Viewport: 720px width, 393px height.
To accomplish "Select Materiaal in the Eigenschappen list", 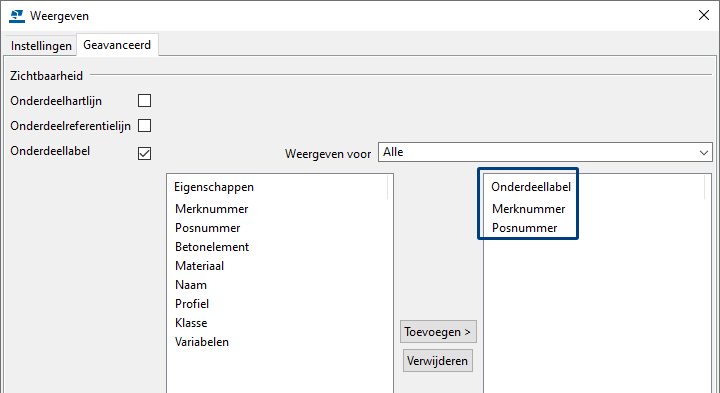I will pyautogui.click(x=199, y=266).
